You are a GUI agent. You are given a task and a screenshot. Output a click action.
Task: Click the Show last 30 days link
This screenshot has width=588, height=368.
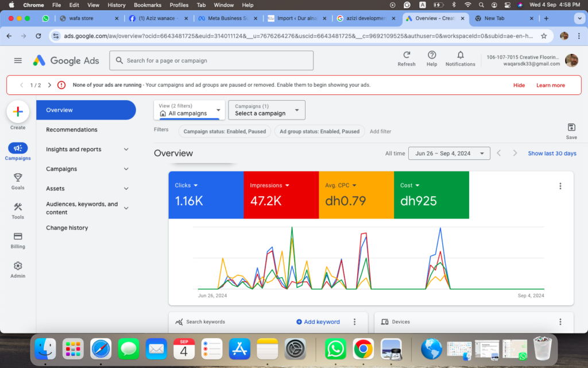(x=551, y=153)
